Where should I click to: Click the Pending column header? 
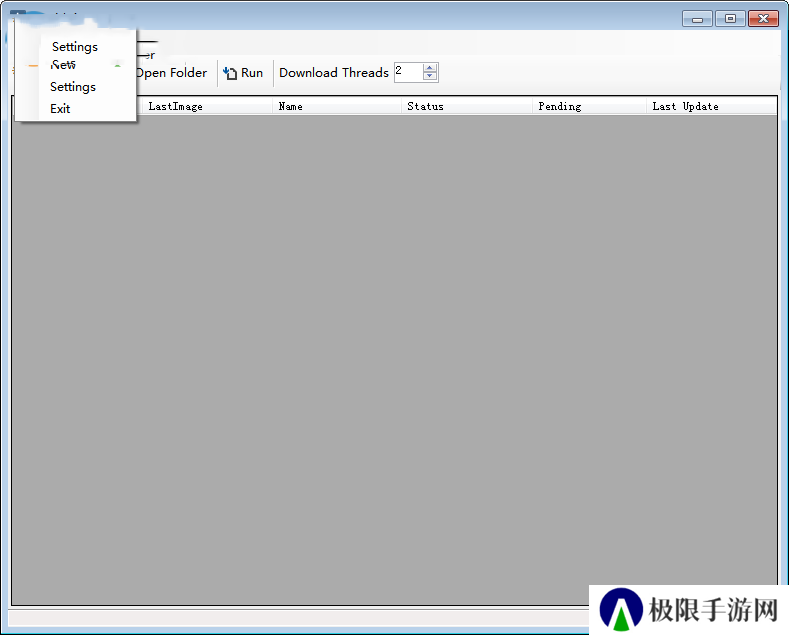pyautogui.click(x=589, y=106)
